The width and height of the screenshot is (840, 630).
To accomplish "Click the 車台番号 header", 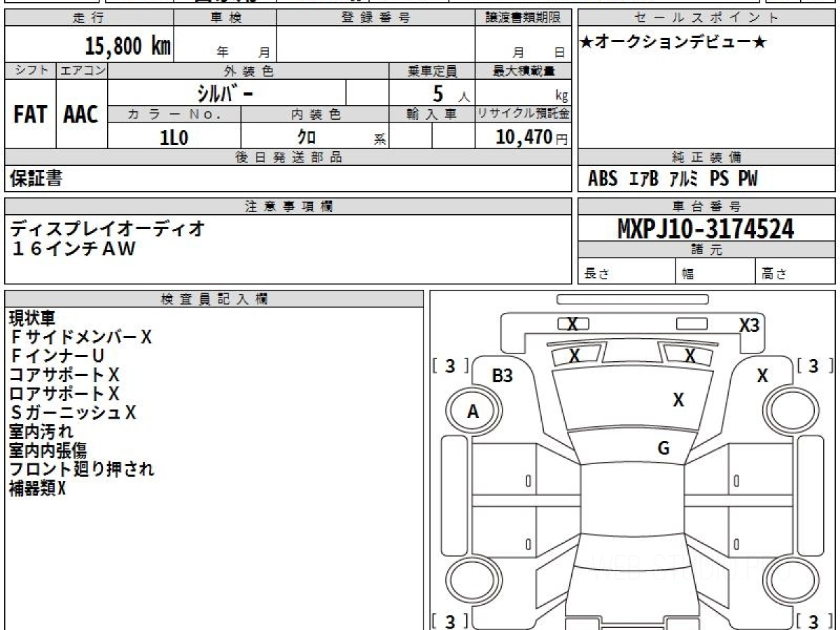I will tap(707, 206).
